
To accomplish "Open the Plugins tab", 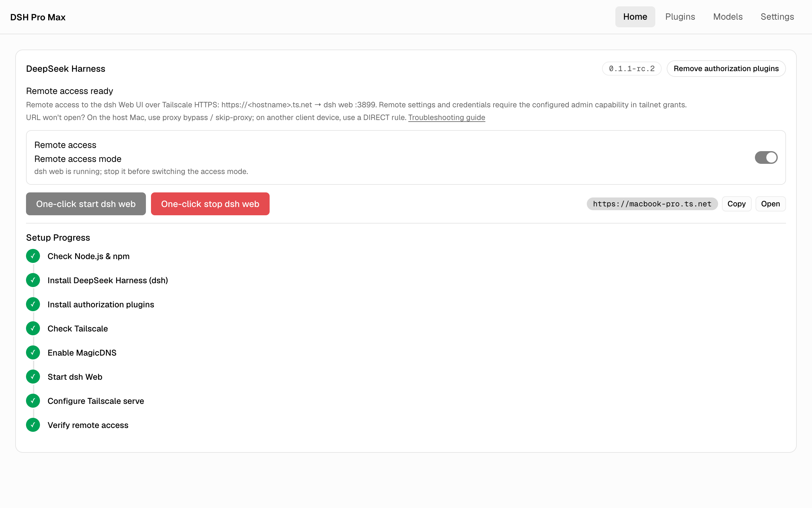I will pos(680,17).
